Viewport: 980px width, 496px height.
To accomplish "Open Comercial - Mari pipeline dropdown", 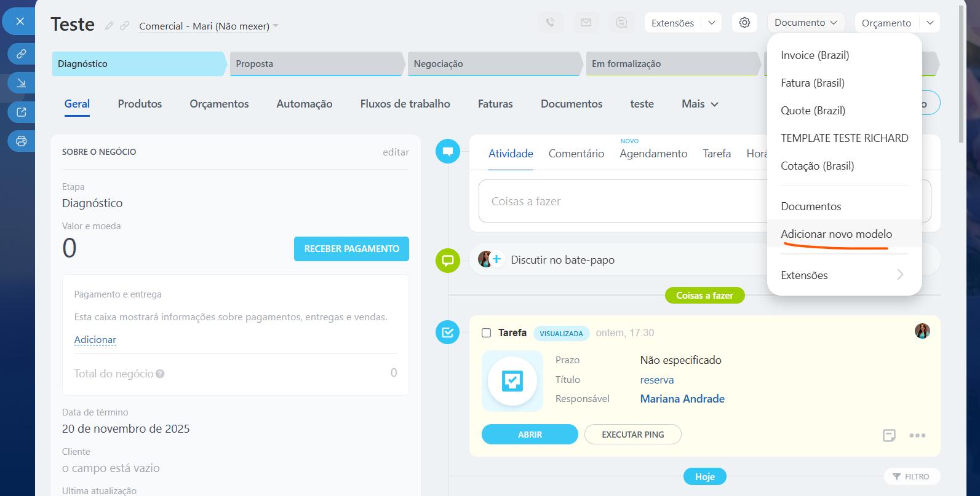I will 209,26.
